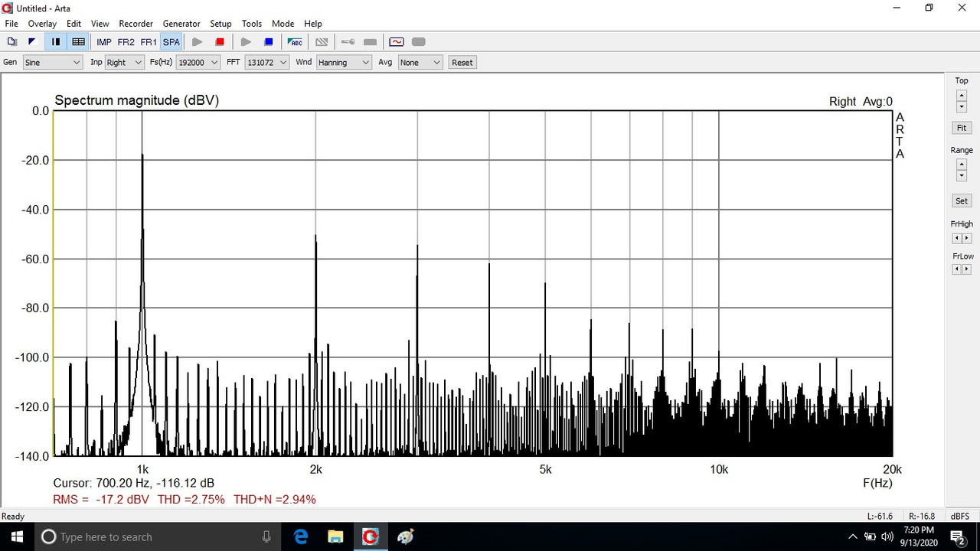Click the Set range button
Viewport: 980px width, 551px height.
click(x=962, y=201)
